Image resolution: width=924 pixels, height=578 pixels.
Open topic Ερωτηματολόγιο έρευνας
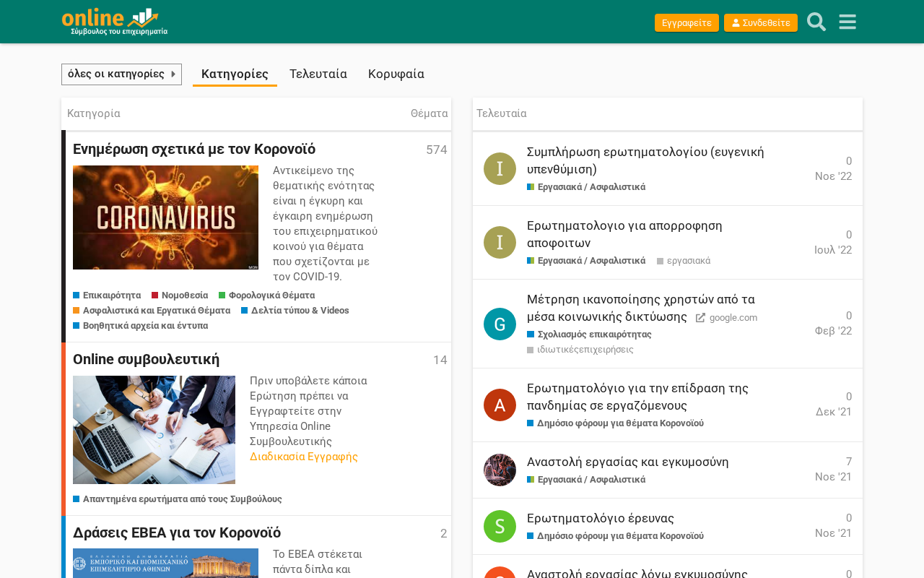pyautogui.click(x=601, y=518)
